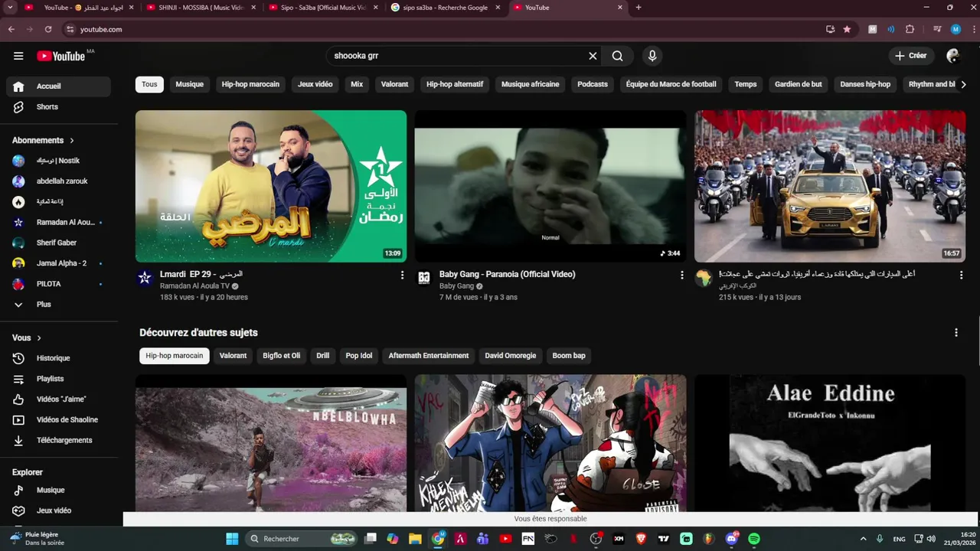The image size is (980, 551).
Task: Open Discord from the taskbar
Action: [731, 539]
